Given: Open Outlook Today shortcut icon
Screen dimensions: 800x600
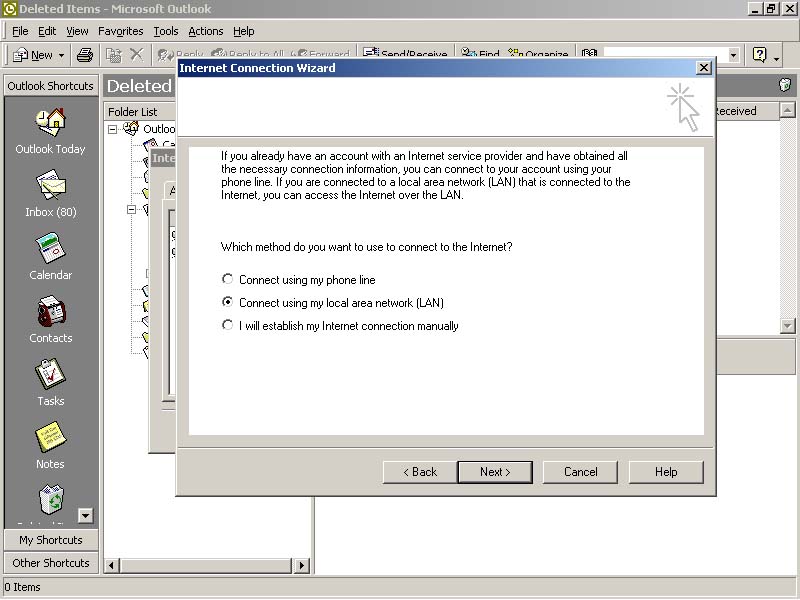Looking at the screenshot, I should tap(51, 123).
